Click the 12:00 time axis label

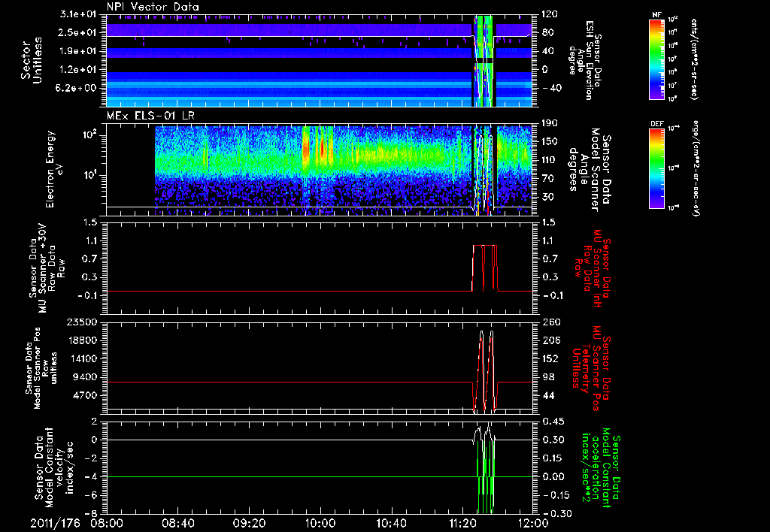click(x=532, y=521)
